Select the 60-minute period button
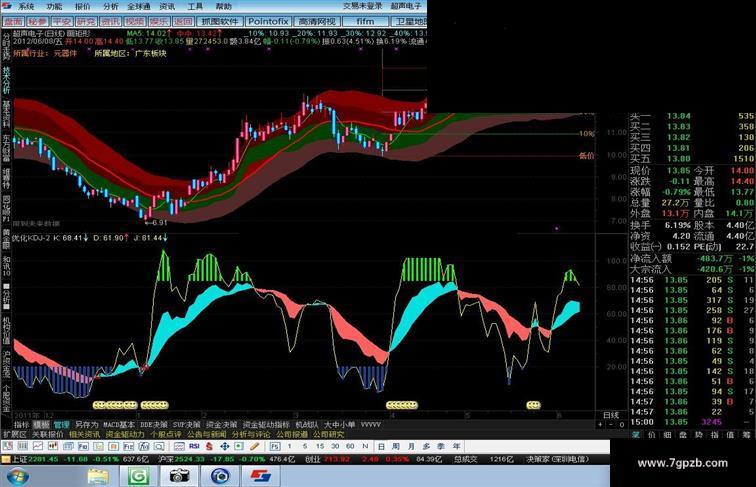This screenshot has height=487, width=756. pos(350,446)
